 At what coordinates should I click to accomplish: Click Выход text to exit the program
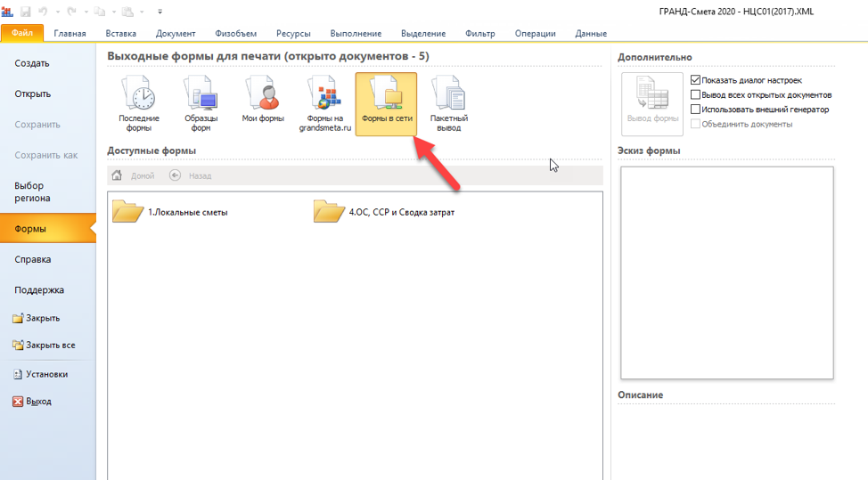click(x=38, y=402)
